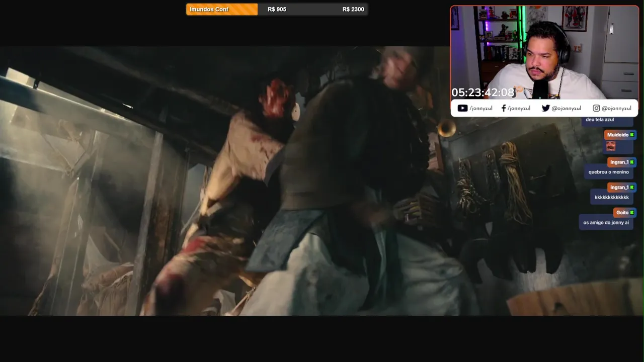Click 'ingran_1' above 'kkkkkkkkkkkkk' message

pos(619,187)
